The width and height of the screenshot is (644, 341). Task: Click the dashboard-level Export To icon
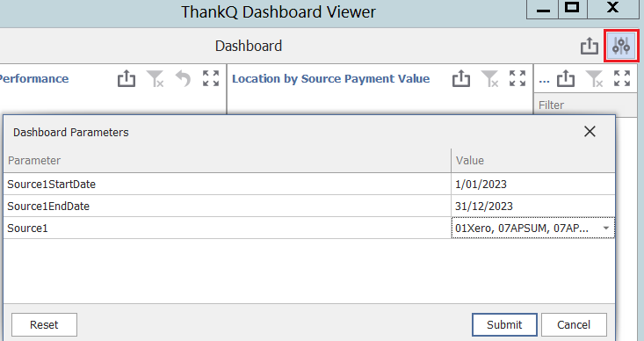click(x=589, y=46)
